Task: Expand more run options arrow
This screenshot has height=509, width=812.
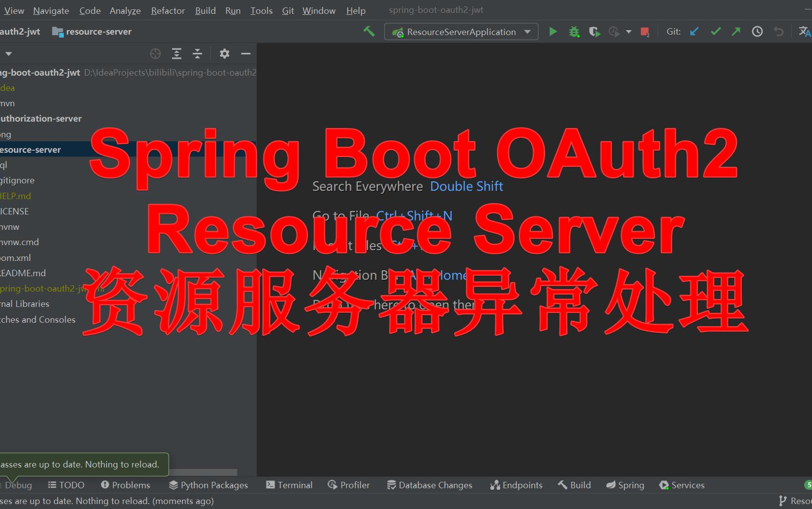Action: pos(629,31)
